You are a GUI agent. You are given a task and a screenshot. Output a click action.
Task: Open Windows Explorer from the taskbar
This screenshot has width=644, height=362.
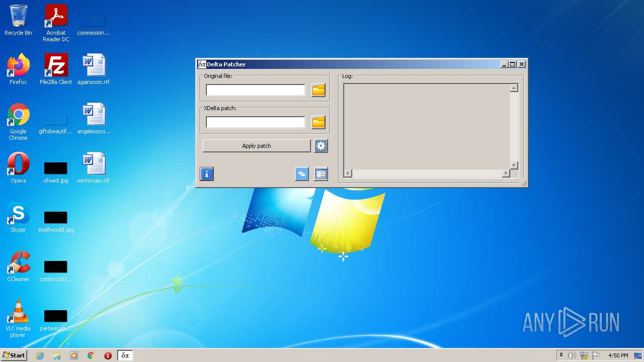[57, 355]
